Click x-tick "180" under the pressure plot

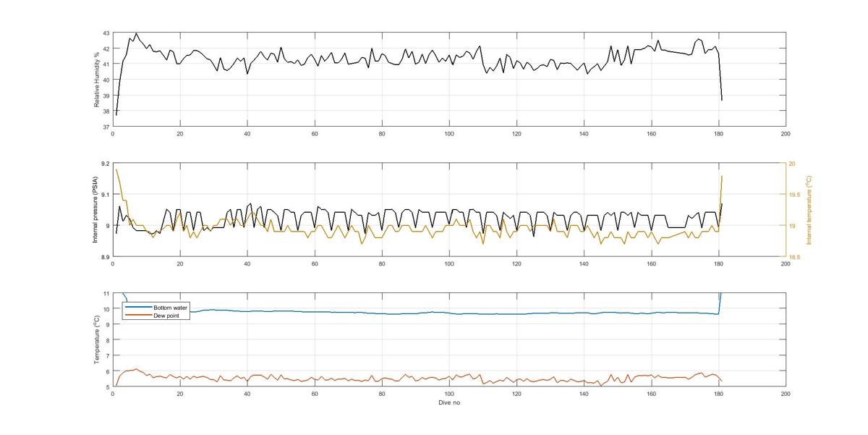pos(718,264)
